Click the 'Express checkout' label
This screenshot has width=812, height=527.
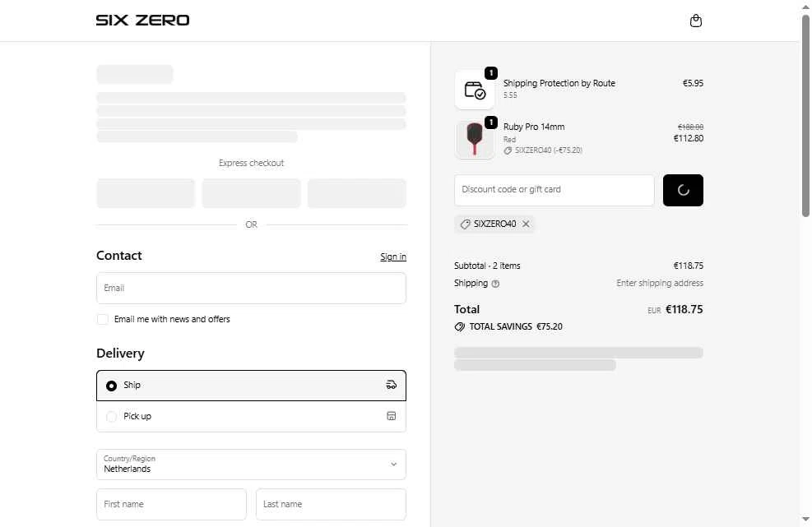pyautogui.click(x=251, y=163)
